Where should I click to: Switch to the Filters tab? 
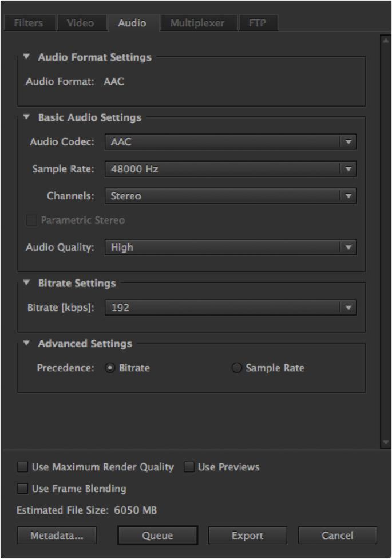(x=29, y=23)
